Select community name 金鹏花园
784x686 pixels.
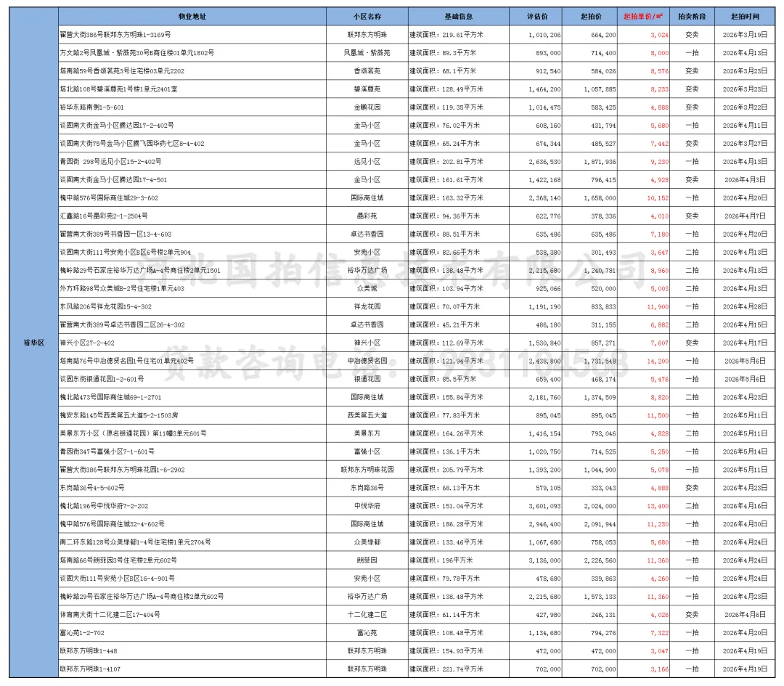click(367, 107)
